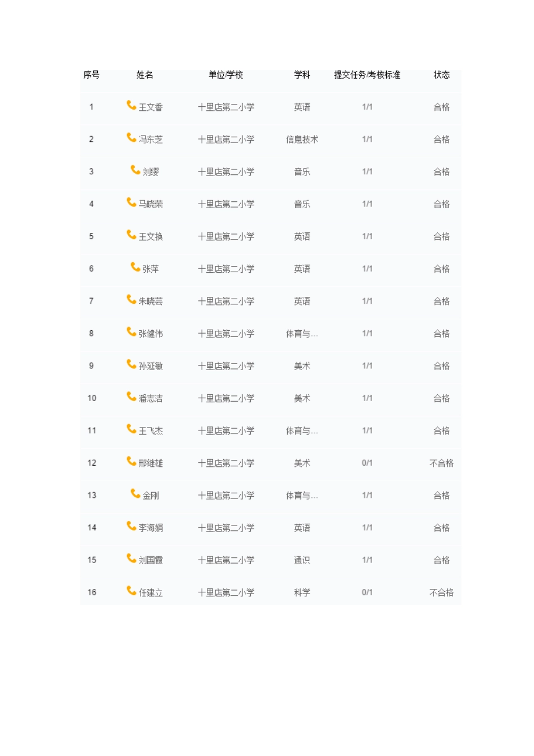534x756 pixels.
Task: Click the phone icon beside 马晓荣
Action: click(x=132, y=202)
